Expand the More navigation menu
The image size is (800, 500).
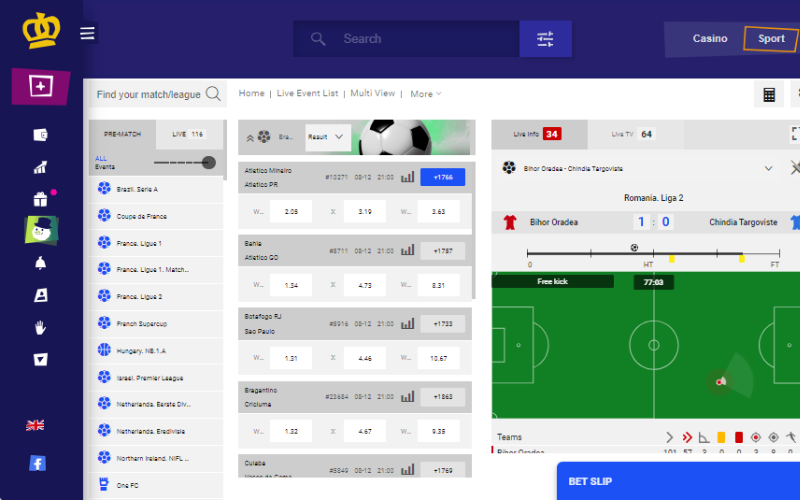point(426,94)
